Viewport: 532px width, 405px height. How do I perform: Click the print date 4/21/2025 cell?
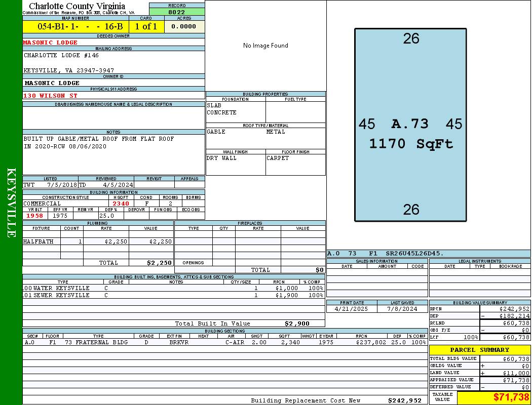352,308
